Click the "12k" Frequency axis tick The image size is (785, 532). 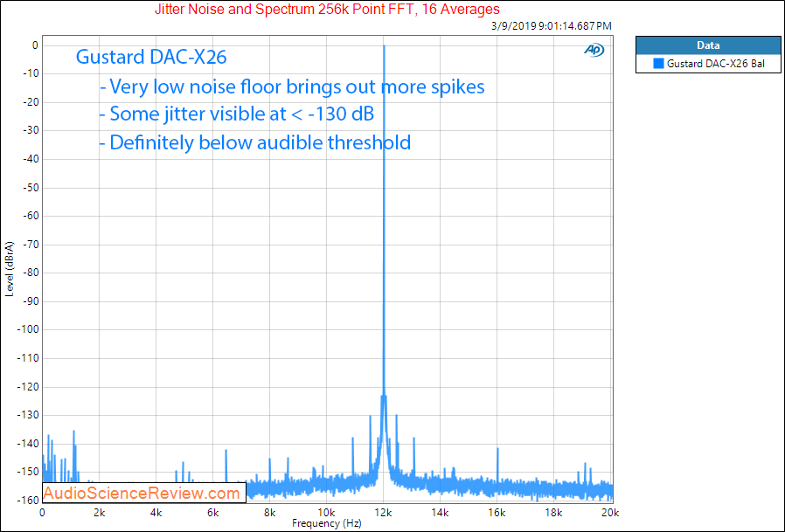(384, 513)
